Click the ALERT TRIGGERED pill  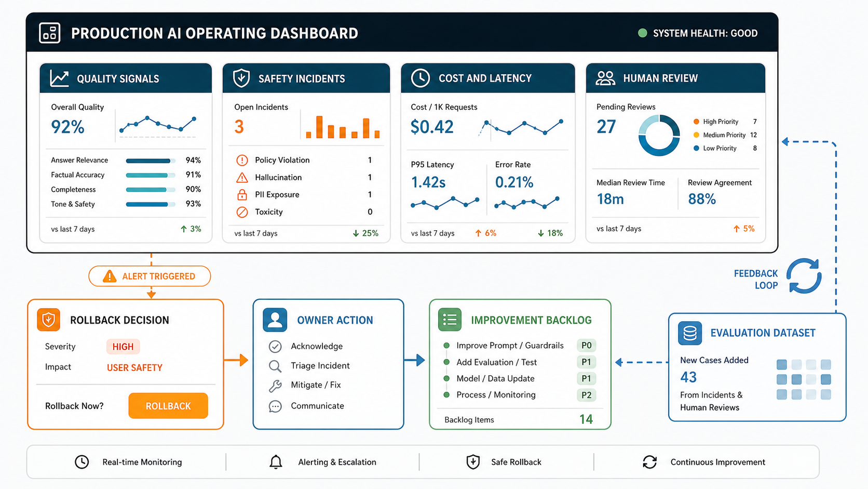coord(150,276)
